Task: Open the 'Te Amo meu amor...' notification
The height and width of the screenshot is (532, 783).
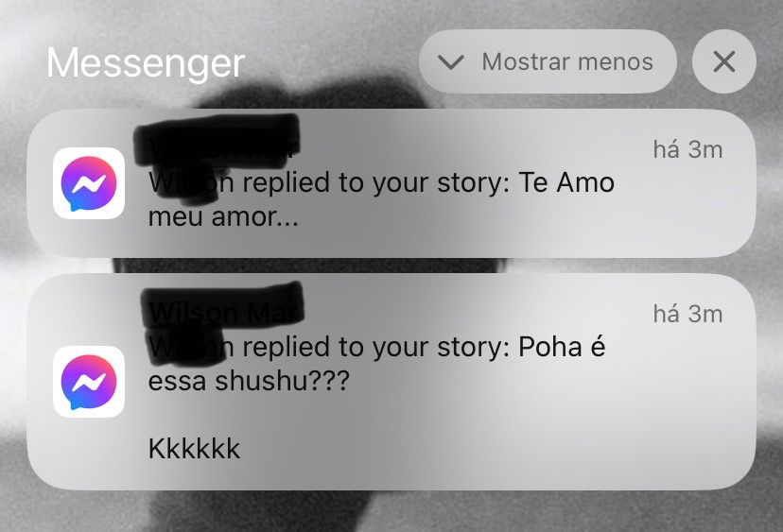Action: [x=391, y=183]
